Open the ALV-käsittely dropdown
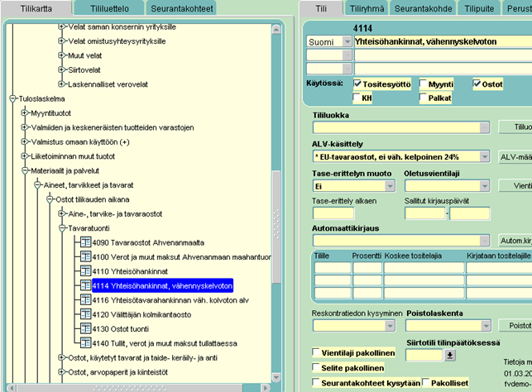This screenshot has width=532, height=392. (x=485, y=156)
